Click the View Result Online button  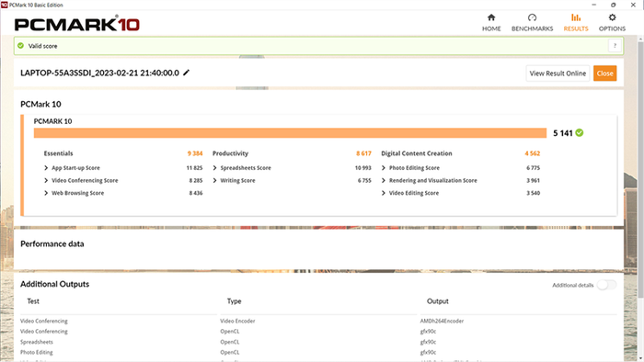pos(558,74)
